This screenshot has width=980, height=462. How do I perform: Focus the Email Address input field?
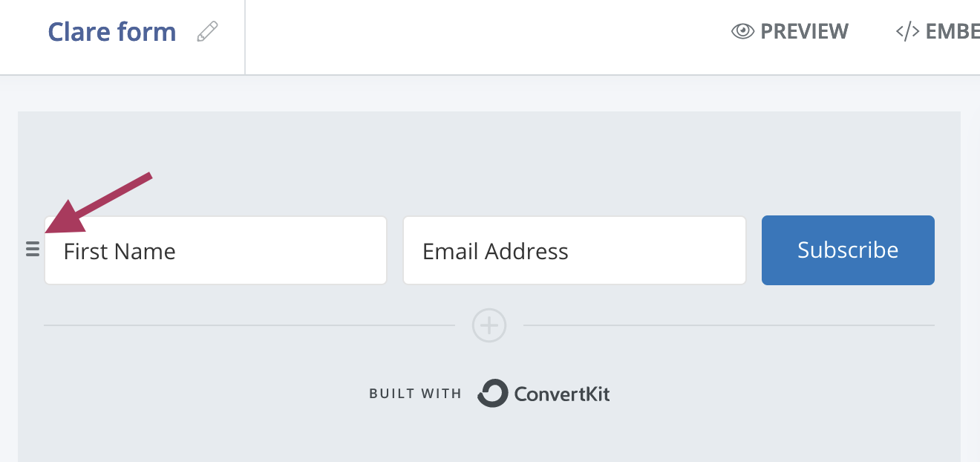click(x=574, y=251)
